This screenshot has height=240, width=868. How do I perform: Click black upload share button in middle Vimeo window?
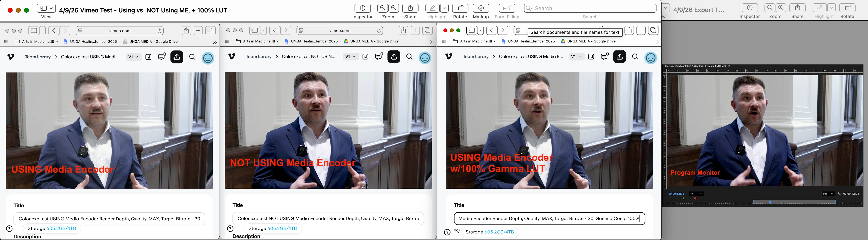[394, 57]
